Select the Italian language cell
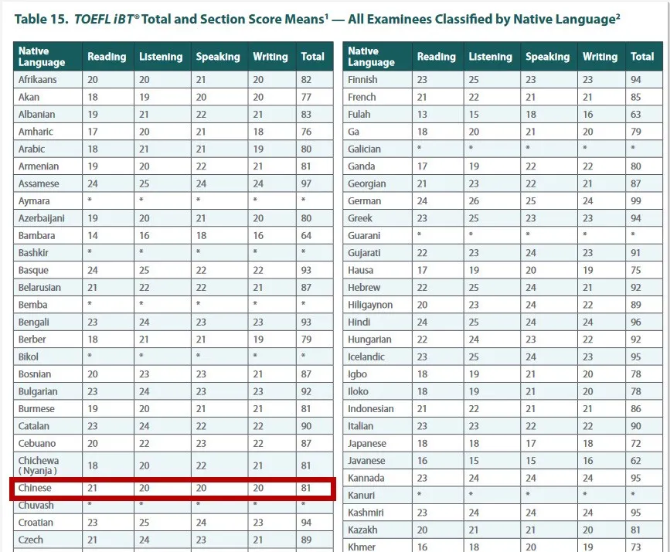The width and height of the screenshot is (670, 558). click(x=378, y=426)
